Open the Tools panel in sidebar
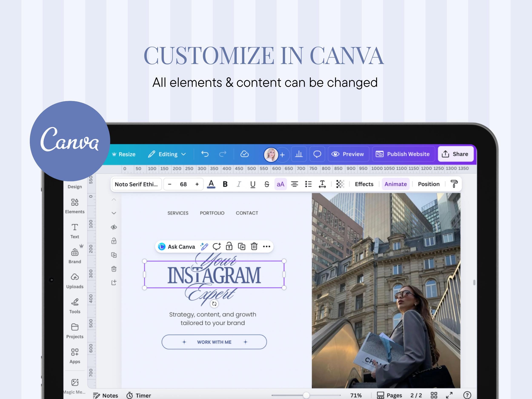 click(x=74, y=306)
